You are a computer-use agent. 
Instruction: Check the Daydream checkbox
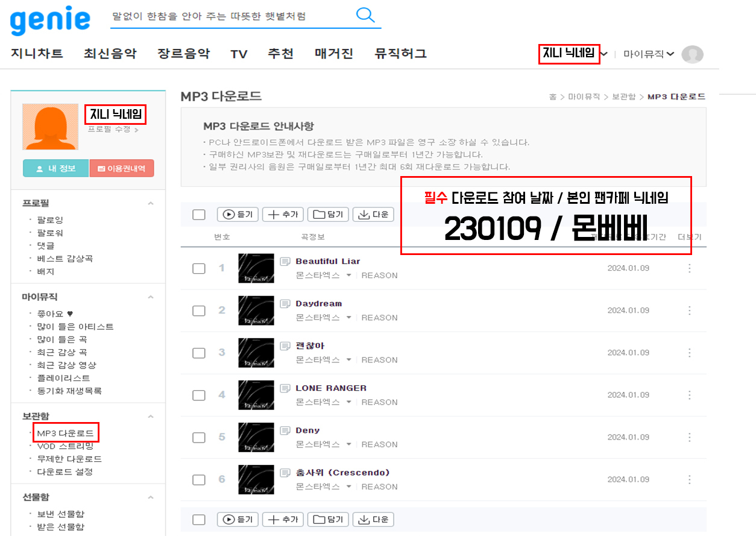[199, 311]
